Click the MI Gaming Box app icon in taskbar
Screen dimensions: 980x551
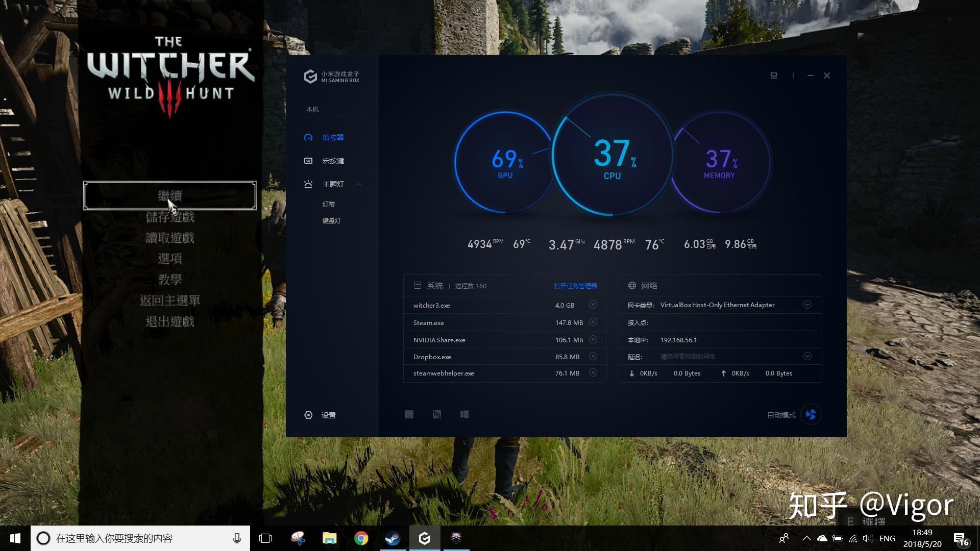pos(425,538)
